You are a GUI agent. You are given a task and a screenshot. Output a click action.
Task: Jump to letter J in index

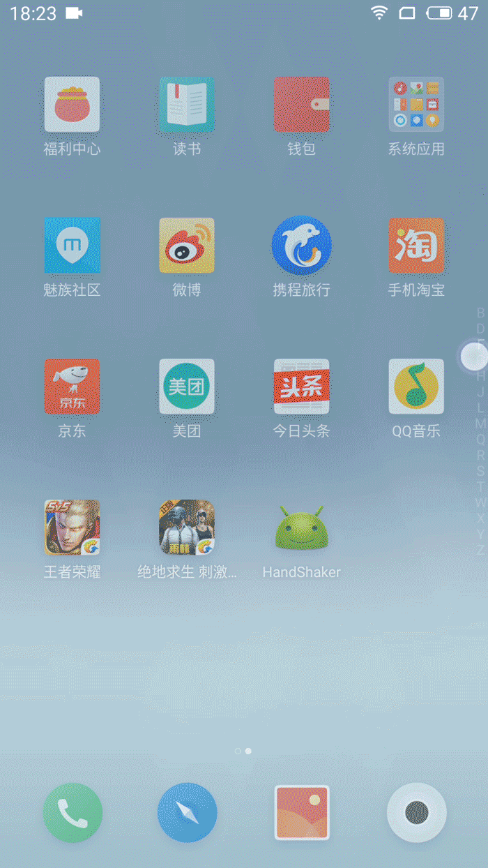[x=480, y=392]
